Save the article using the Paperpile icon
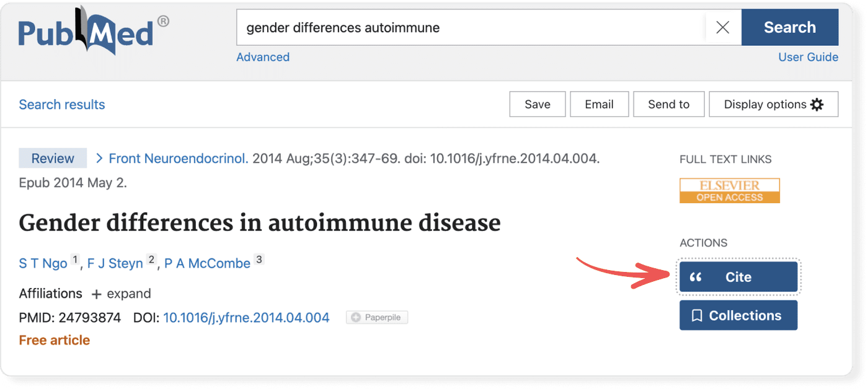868x389 pixels. [x=376, y=317]
